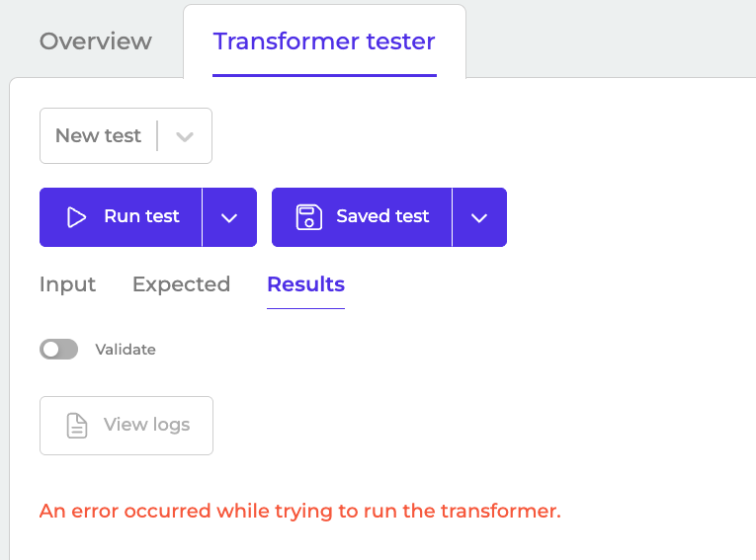Expand the New test dropdown chevron
The width and height of the screenshot is (756, 560).
pos(185,136)
